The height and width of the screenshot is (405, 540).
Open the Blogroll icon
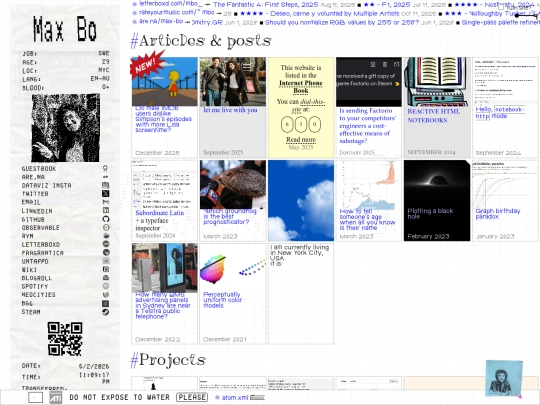point(105,278)
